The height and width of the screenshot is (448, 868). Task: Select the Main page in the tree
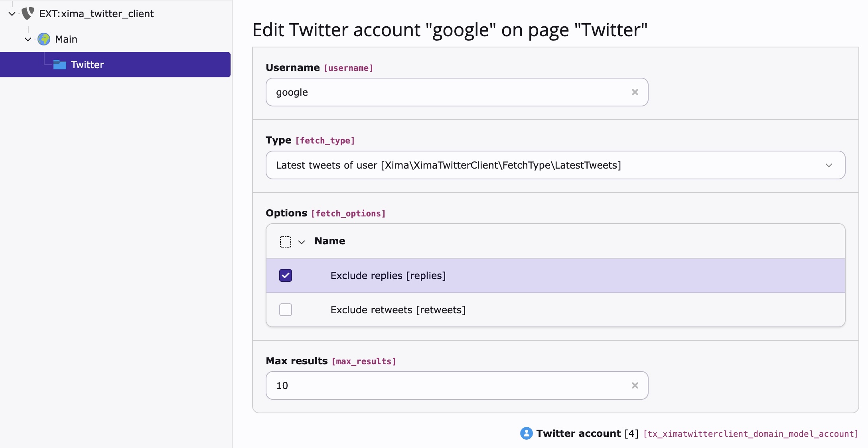pos(66,39)
